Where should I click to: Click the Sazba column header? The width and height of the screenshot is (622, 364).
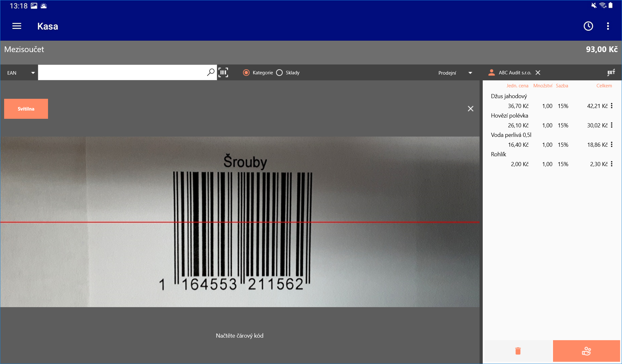[x=562, y=85]
